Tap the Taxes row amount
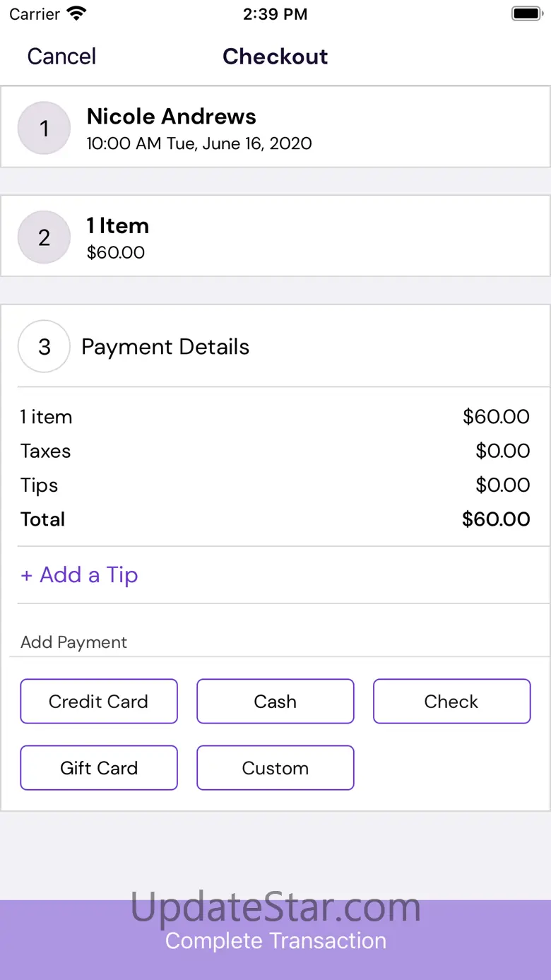Viewport: 551px width, 980px height. click(x=502, y=451)
